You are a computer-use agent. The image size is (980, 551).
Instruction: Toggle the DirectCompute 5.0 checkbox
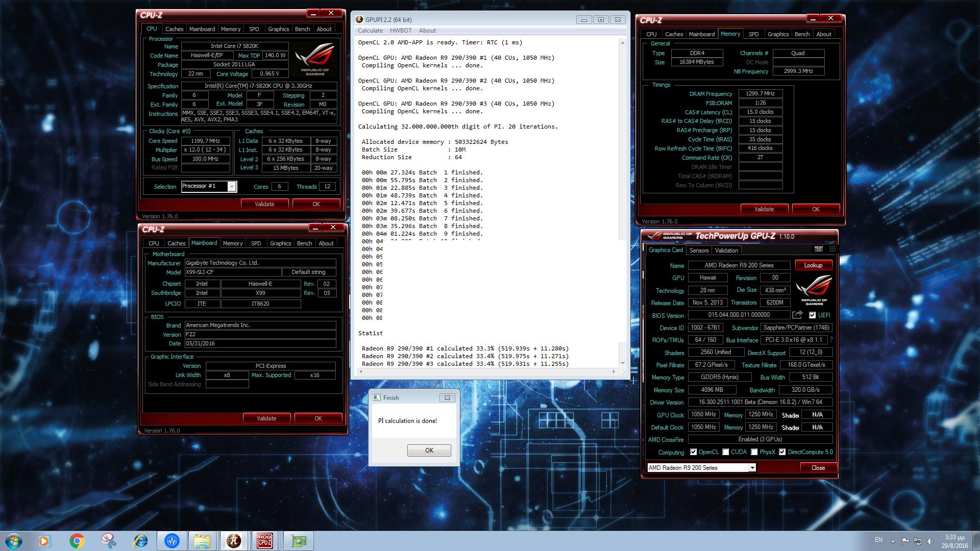click(782, 452)
